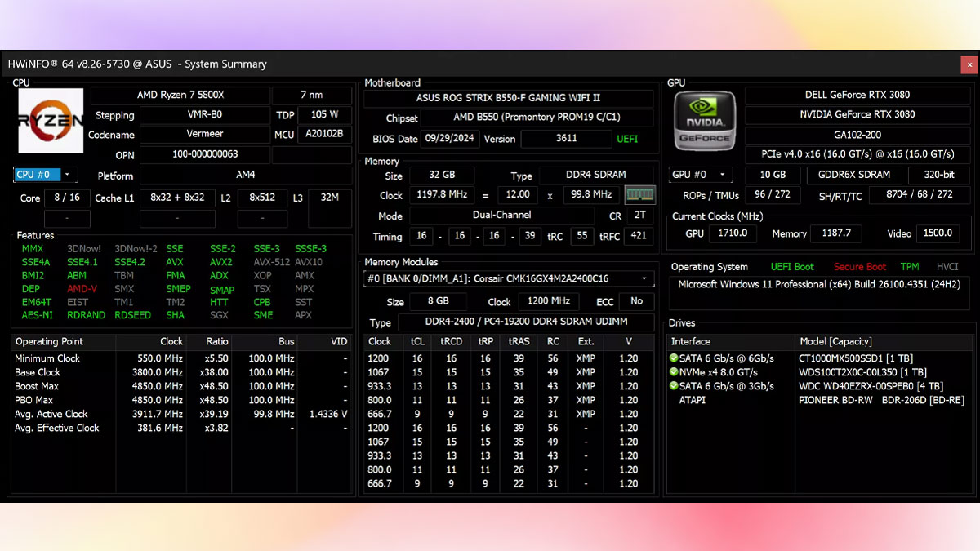Click the HWiNFO System Summary title bar
This screenshot has width=980, height=551.
click(x=482, y=64)
